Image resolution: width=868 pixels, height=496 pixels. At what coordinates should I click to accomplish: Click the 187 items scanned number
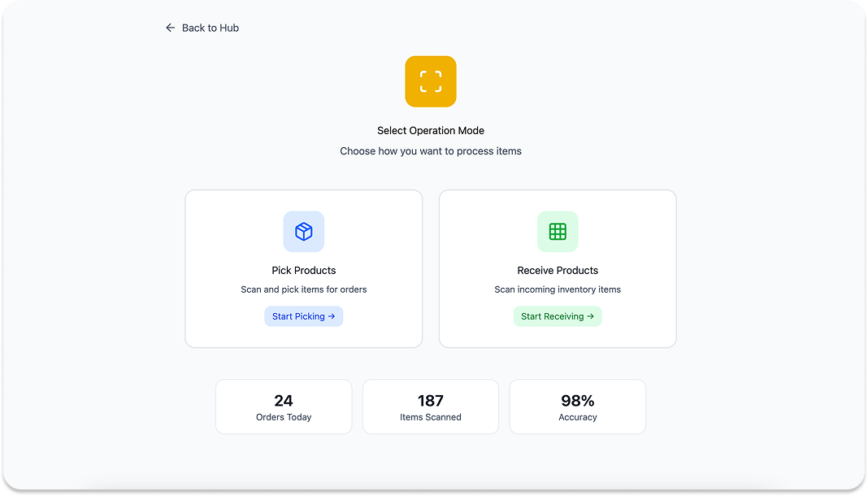tap(431, 400)
